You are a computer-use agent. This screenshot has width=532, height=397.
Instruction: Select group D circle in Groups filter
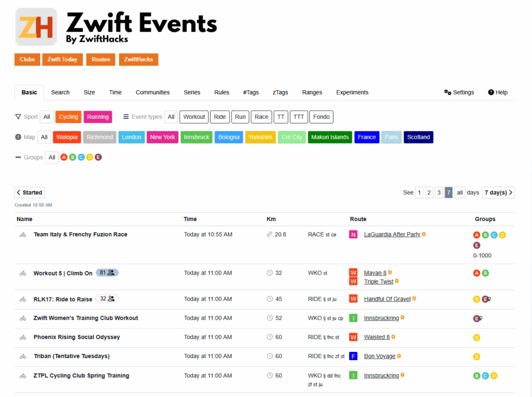click(x=89, y=157)
